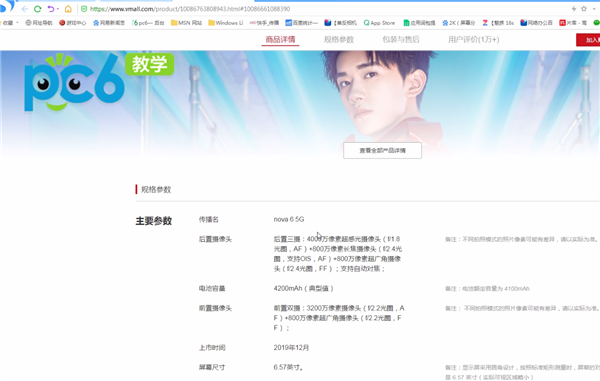Open the MSN 网站 bookmark folder
Screen dimensions: 600x381
point(186,23)
